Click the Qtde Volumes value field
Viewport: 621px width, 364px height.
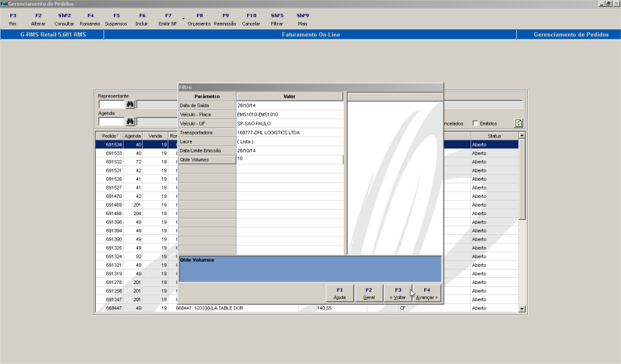(290, 159)
